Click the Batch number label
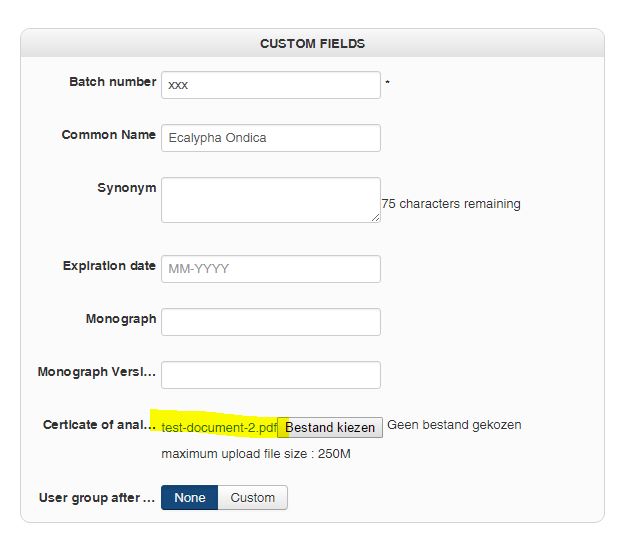Image resolution: width=629 pixels, height=554 pixels. pyautogui.click(x=112, y=82)
